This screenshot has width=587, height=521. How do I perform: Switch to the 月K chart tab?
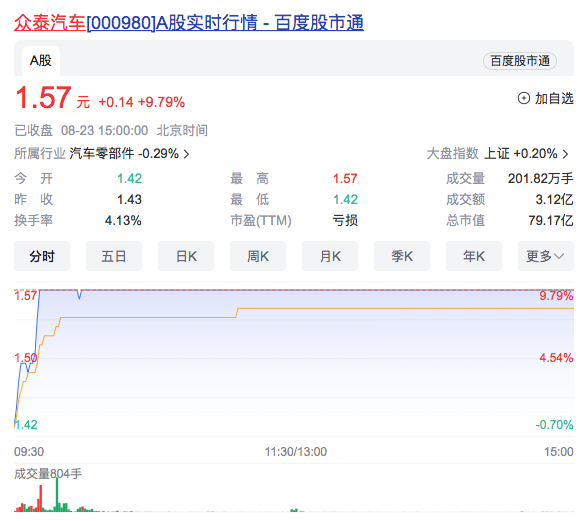point(330,256)
